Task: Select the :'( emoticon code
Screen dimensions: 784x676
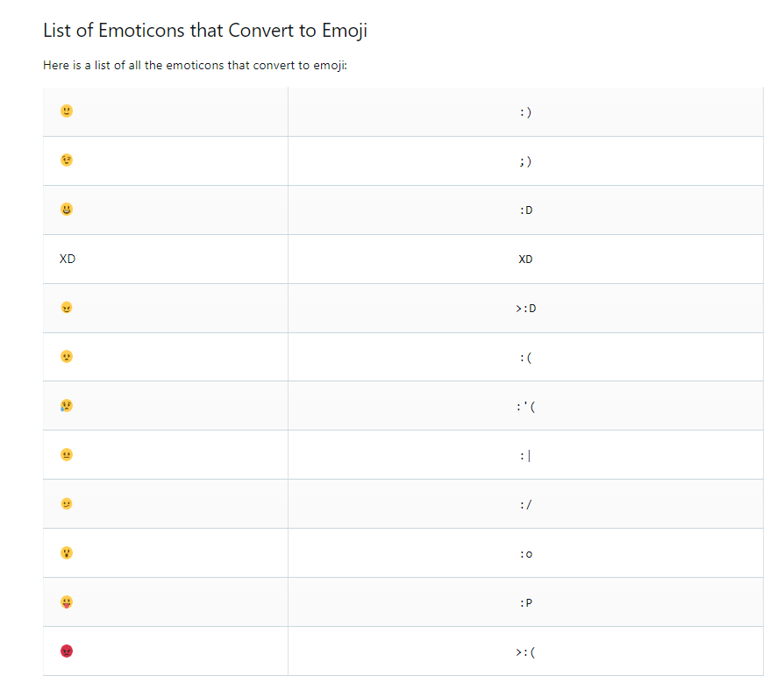Action: click(525, 407)
